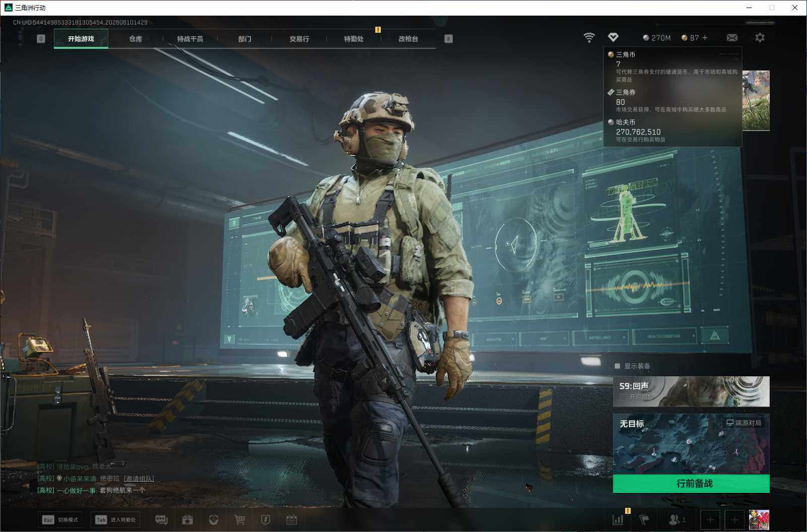Screen dimensions: 807x532
Task: Open the starred briefcase icon
Action: 187,520
